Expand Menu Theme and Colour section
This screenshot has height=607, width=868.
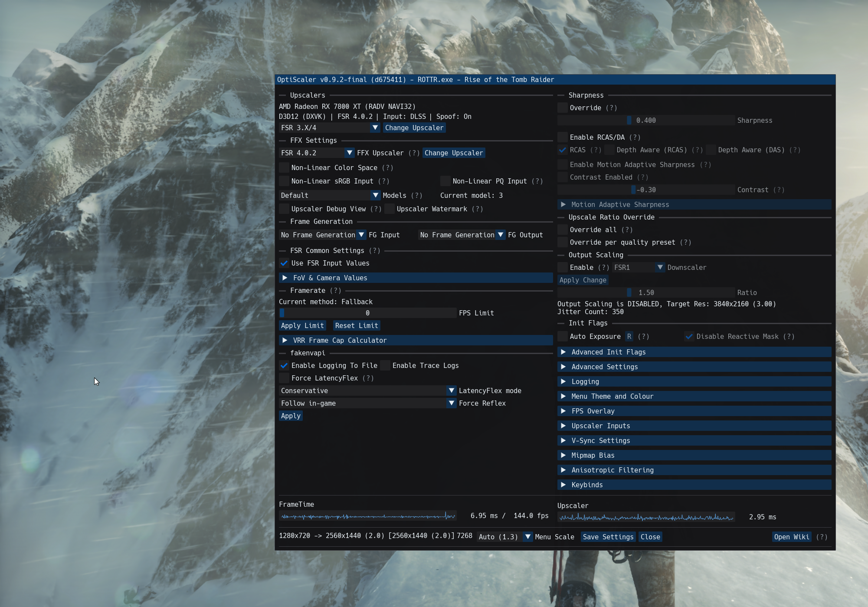click(x=694, y=396)
